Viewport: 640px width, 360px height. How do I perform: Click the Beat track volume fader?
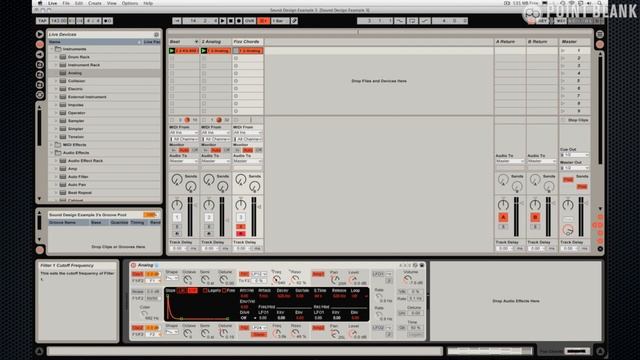tap(190, 217)
